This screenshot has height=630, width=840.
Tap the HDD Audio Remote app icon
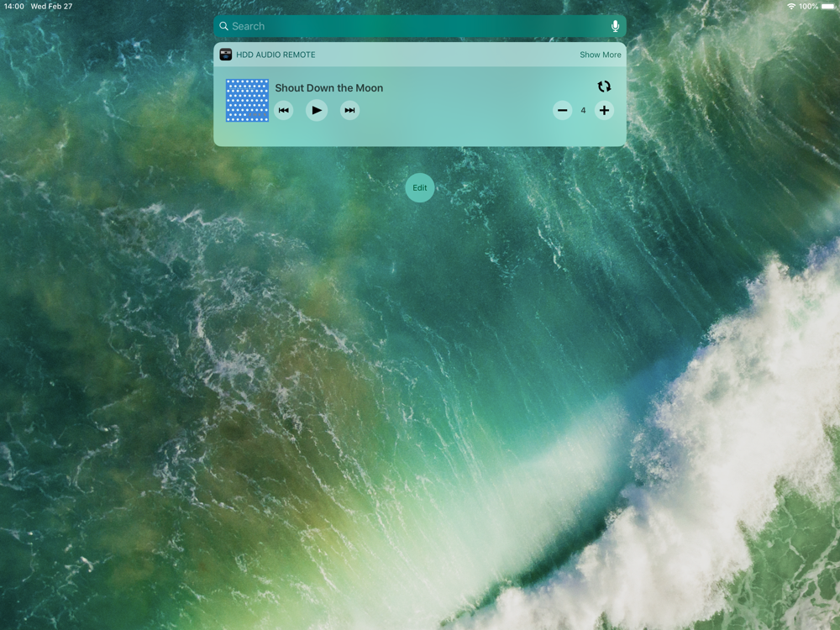point(225,55)
